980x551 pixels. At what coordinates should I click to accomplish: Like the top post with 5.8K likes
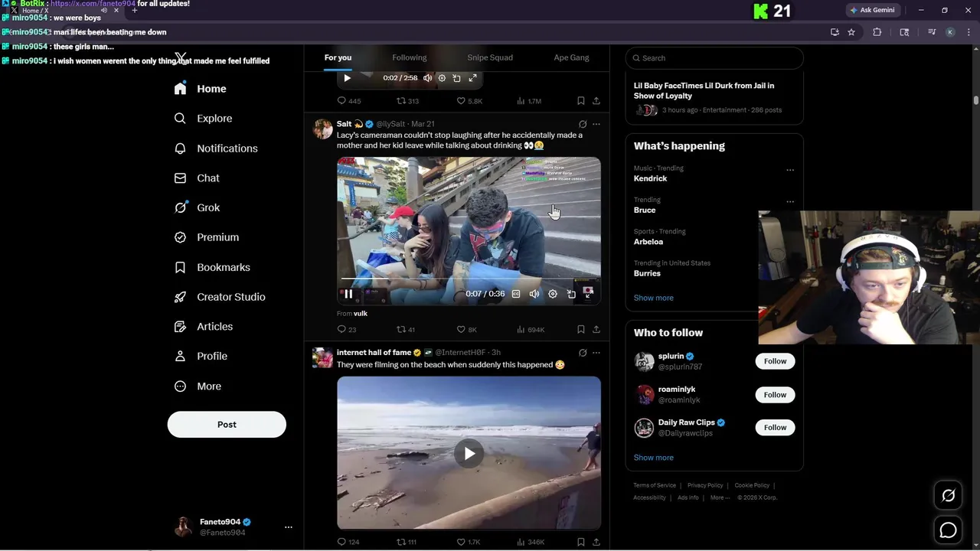click(x=469, y=101)
